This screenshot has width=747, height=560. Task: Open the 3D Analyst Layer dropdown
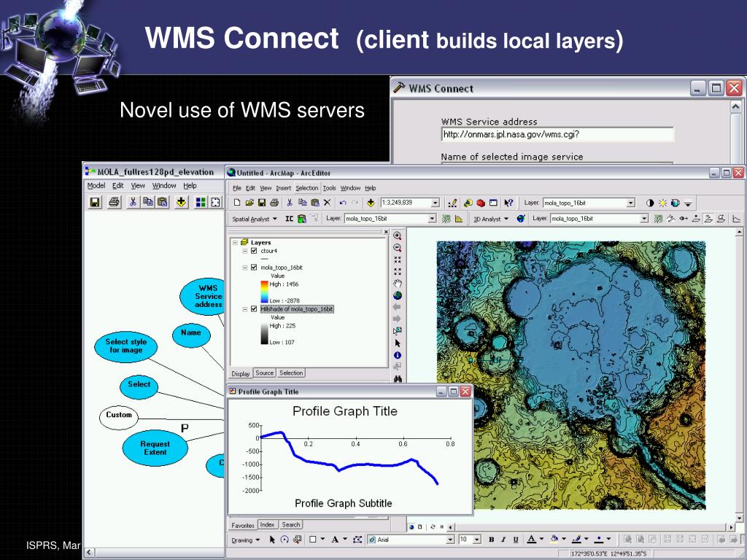click(644, 219)
